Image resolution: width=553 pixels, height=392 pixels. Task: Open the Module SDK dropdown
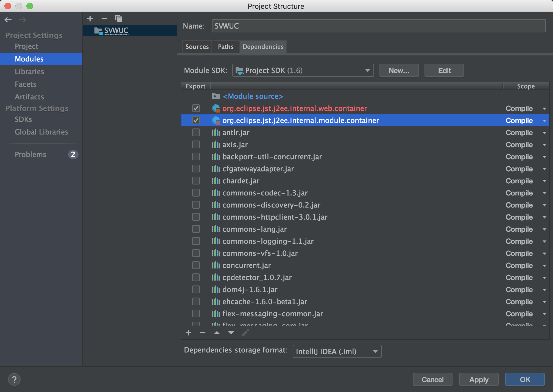(x=303, y=71)
